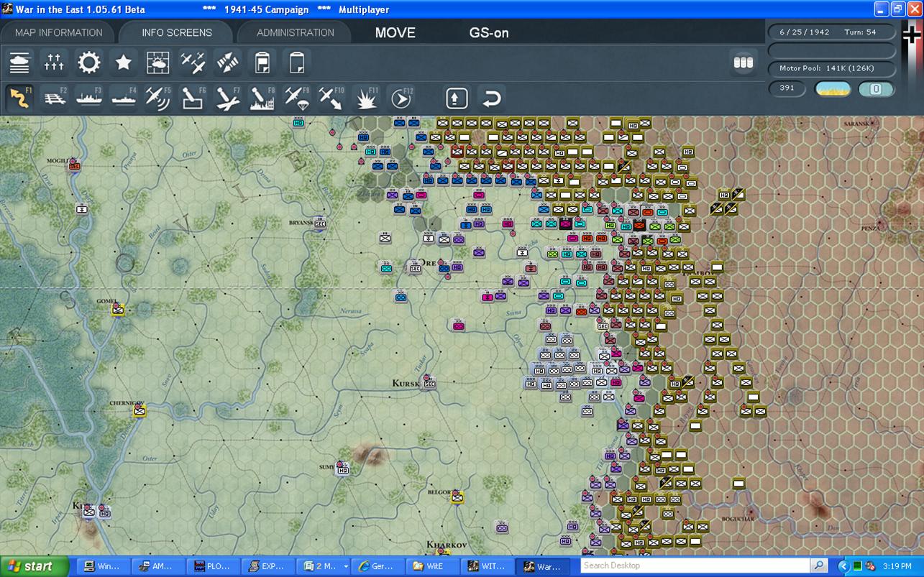Image resolution: width=924 pixels, height=577 pixels.
Task: Click the undo move arrow icon
Action: pyautogui.click(x=492, y=98)
